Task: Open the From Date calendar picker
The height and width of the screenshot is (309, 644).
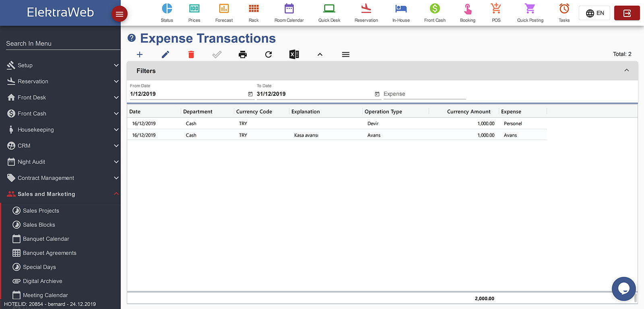Action: (250, 94)
